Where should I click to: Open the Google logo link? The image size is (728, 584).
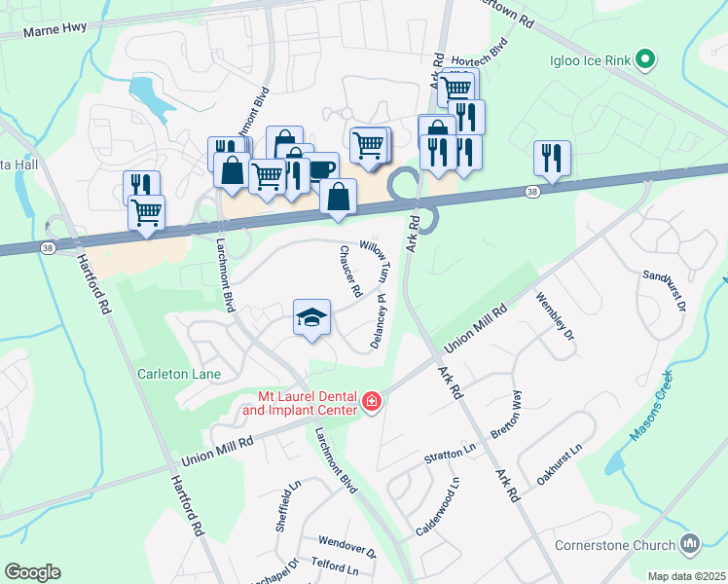pos(32,572)
